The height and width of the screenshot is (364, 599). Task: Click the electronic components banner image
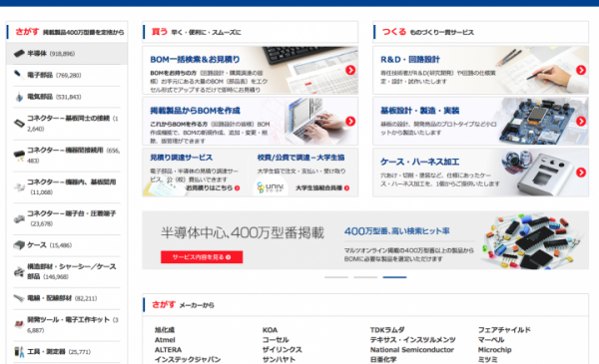pos(532,241)
